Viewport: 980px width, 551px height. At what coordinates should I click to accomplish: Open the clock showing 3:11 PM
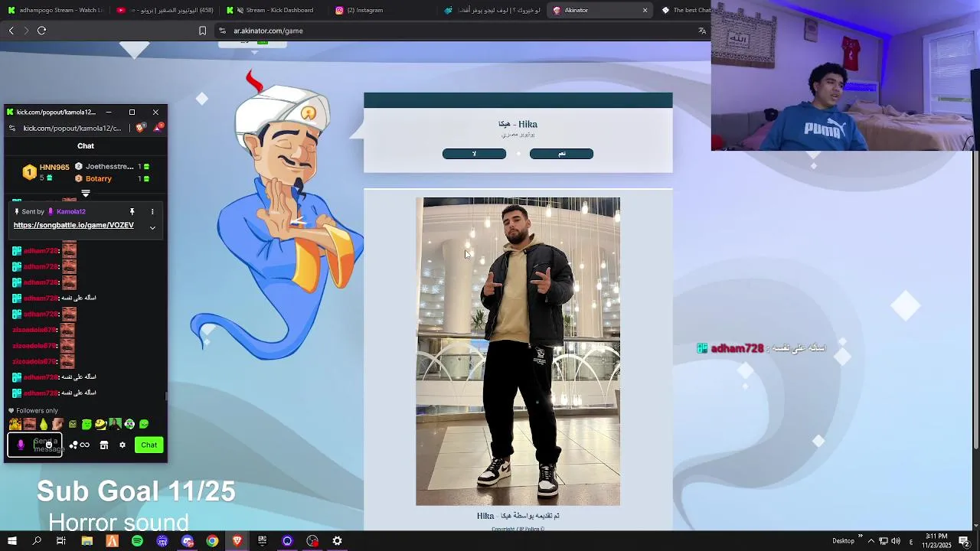pyautogui.click(x=936, y=541)
